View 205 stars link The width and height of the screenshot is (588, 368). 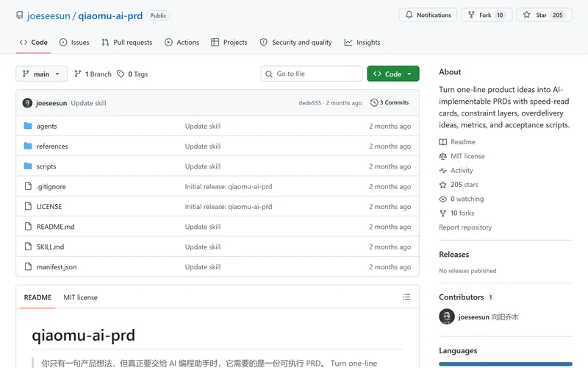pyautogui.click(x=459, y=185)
